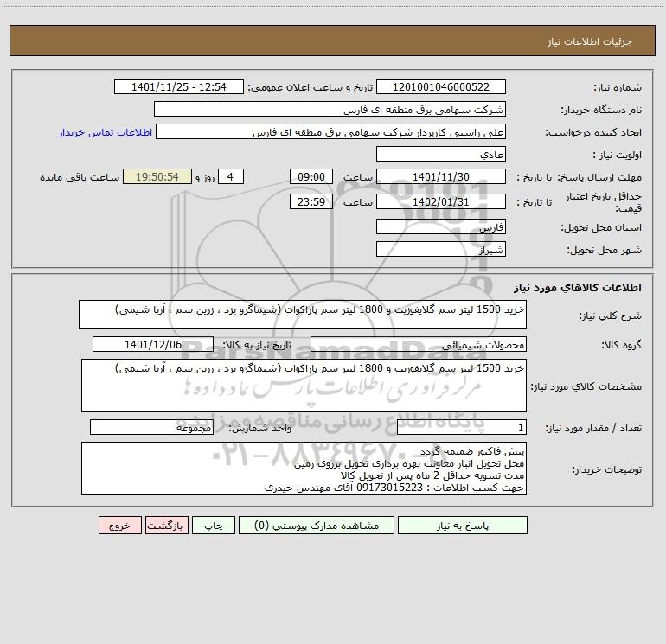Click the ایجاد کننده درخواست field
The image size is (666, 644).
coord(331,131)
